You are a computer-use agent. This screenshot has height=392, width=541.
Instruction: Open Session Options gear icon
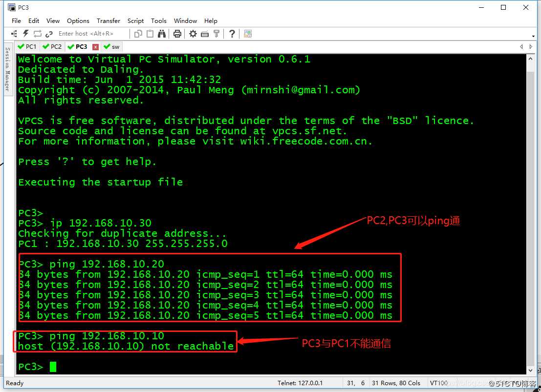pyautogui.click(x=193, y=34)
